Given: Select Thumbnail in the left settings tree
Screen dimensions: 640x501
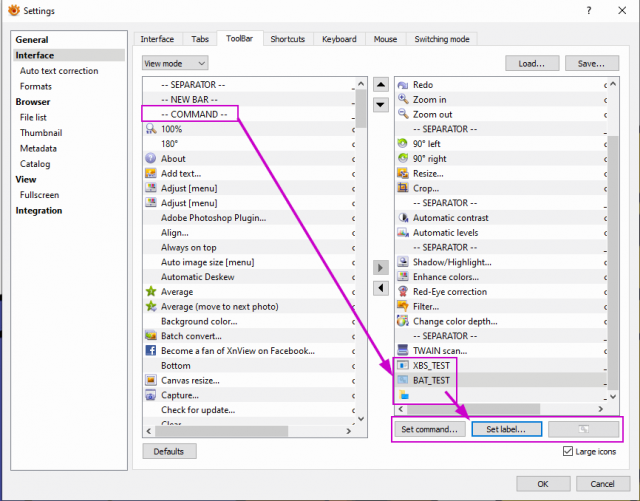Looking at the screenshot, I should click(41, 133).
